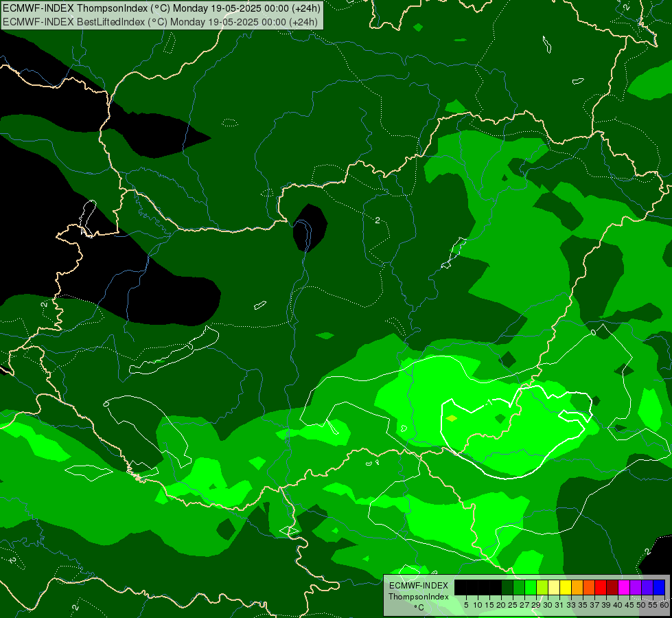
Task: Select the medium green 25–27 legend swatch
Action: point(519,587)
